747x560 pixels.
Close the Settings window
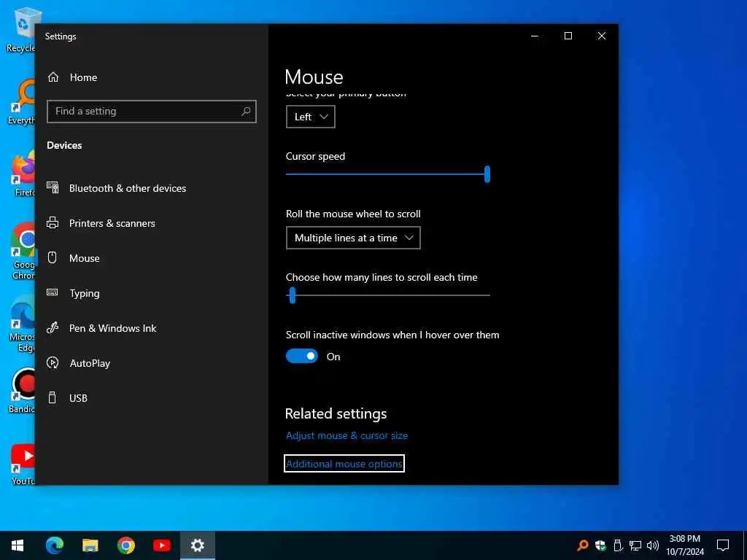[602, 36]
